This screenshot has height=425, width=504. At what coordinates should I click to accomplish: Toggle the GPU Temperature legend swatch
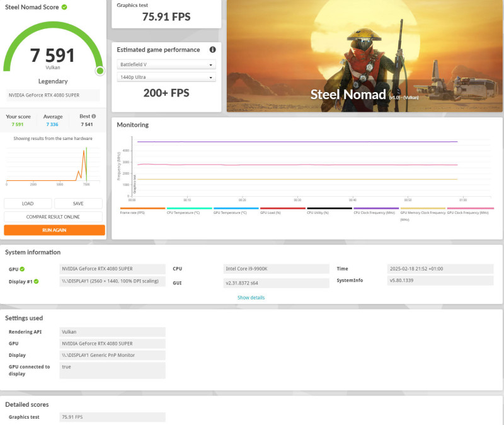(236, 209)
